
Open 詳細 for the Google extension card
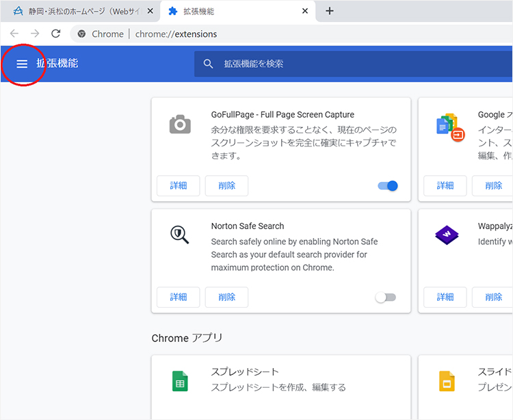coord(445,186)
